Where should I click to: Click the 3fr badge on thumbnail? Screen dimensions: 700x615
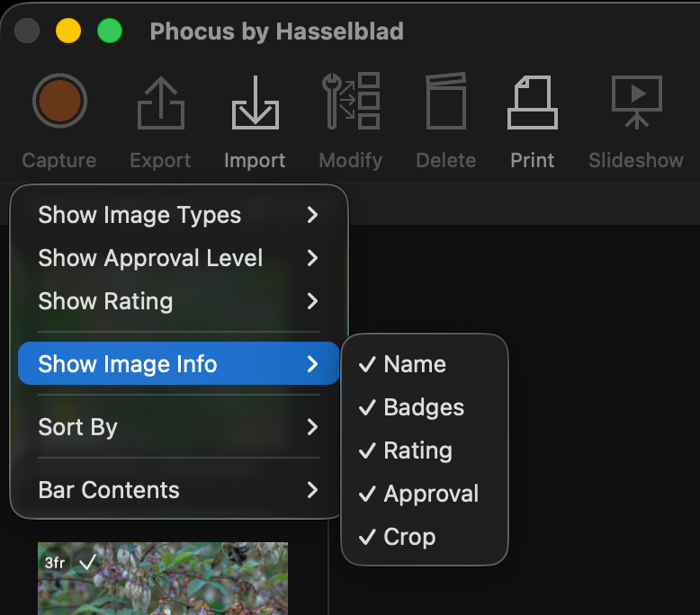(x=55, y=563)
